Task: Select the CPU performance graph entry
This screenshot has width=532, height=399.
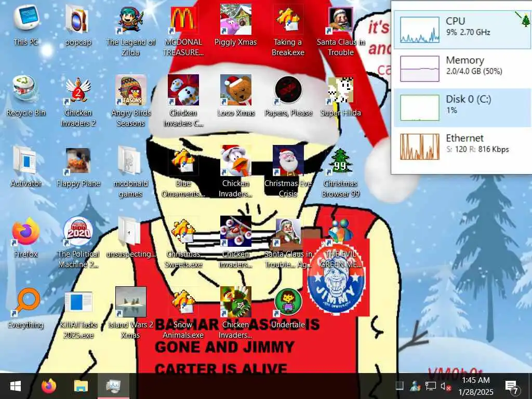Action: tap(462, 30)
